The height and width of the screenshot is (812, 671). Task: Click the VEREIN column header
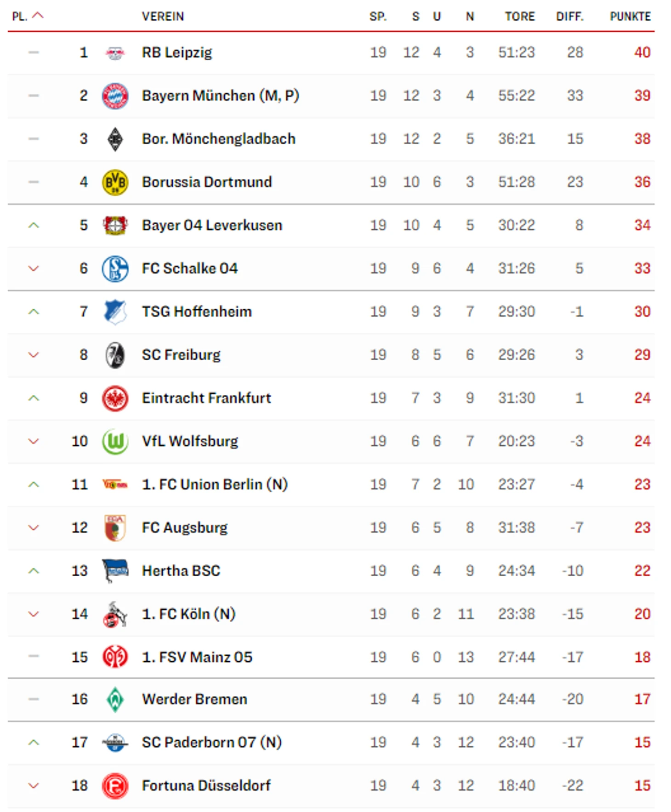tap(163, 17)
